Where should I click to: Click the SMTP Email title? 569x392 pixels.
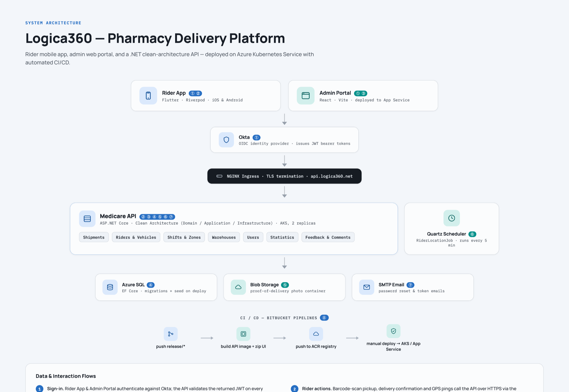391,285
